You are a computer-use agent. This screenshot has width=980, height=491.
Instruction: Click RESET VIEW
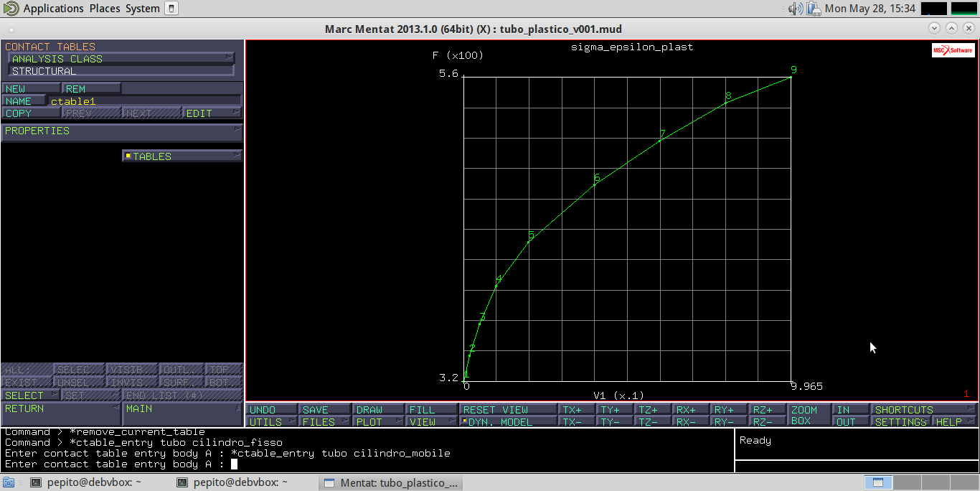point(509,410)
